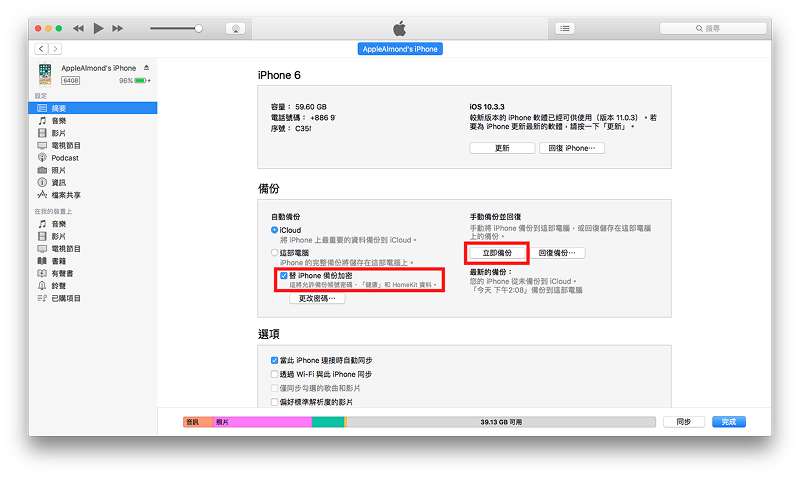
Task: Open Podcast in the sidebar
Action: click(65, 158)
